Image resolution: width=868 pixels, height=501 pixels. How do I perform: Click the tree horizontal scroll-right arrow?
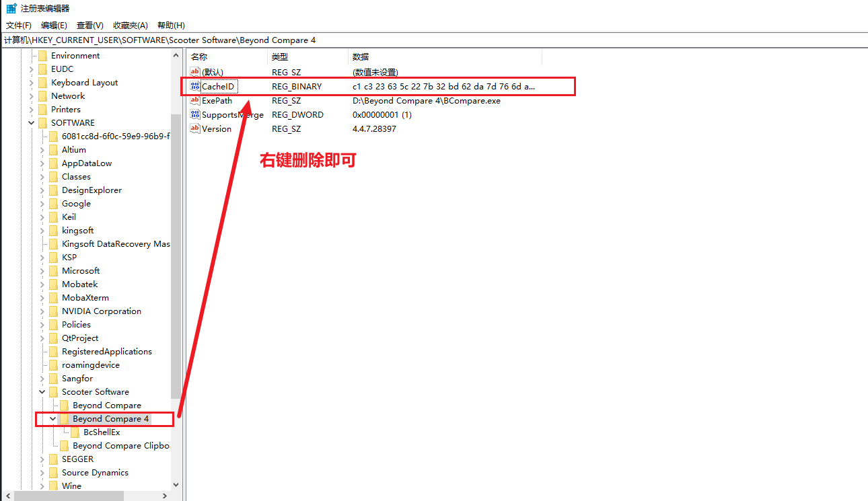(x=166, y=496)
